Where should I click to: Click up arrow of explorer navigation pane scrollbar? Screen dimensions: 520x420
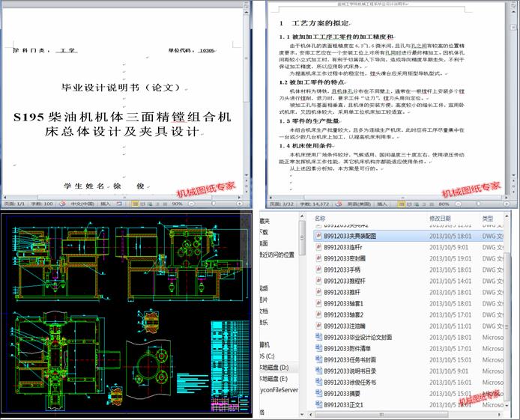302,216
